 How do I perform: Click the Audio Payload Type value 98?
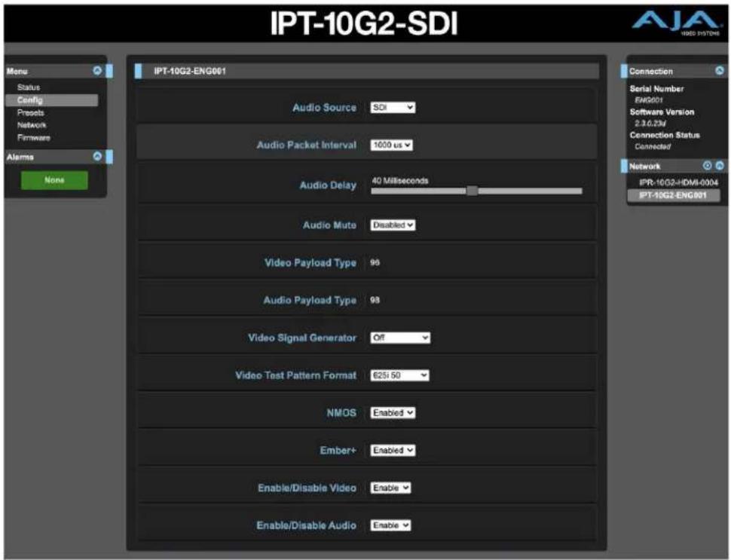(375, 300)
